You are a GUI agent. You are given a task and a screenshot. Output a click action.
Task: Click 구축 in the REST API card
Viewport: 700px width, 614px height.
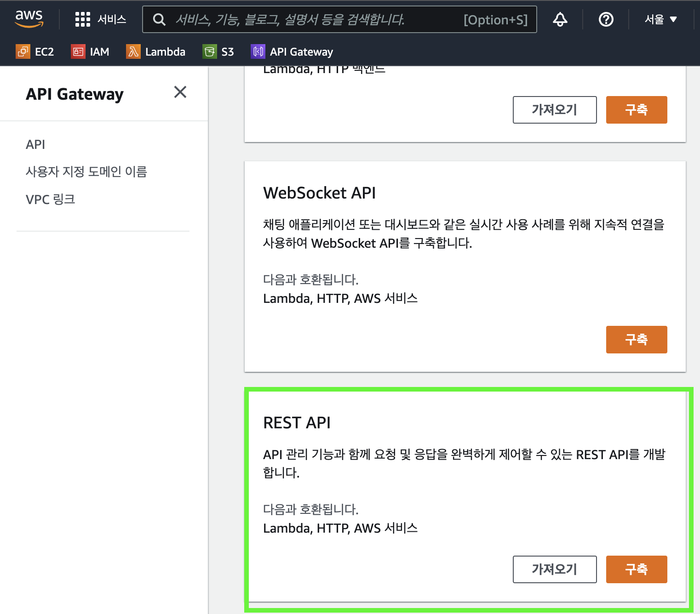pos(637,569)
